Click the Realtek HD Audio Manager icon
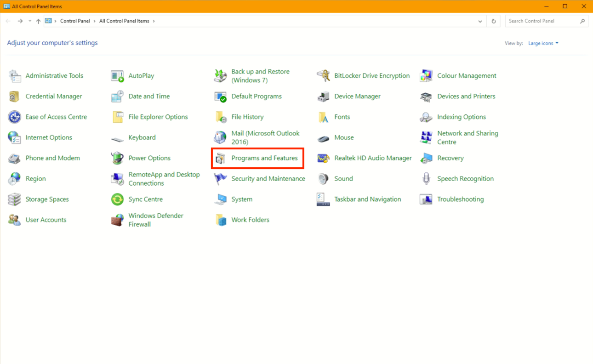 (324, 158)
